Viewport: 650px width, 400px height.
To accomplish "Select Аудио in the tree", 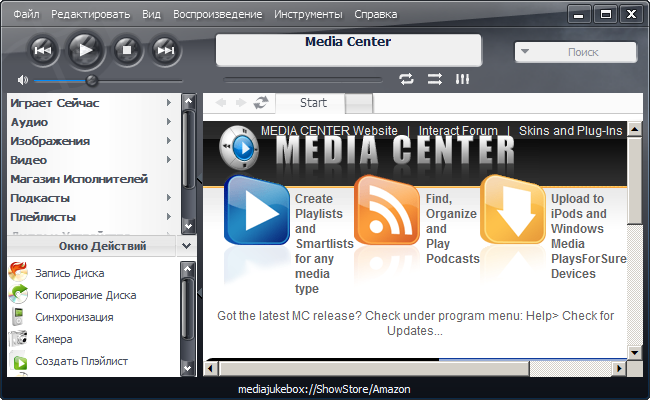I will point(29,122).
